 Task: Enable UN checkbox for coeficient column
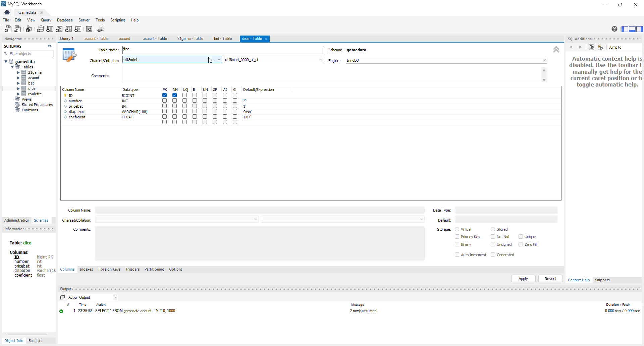(x=205, y=117)
